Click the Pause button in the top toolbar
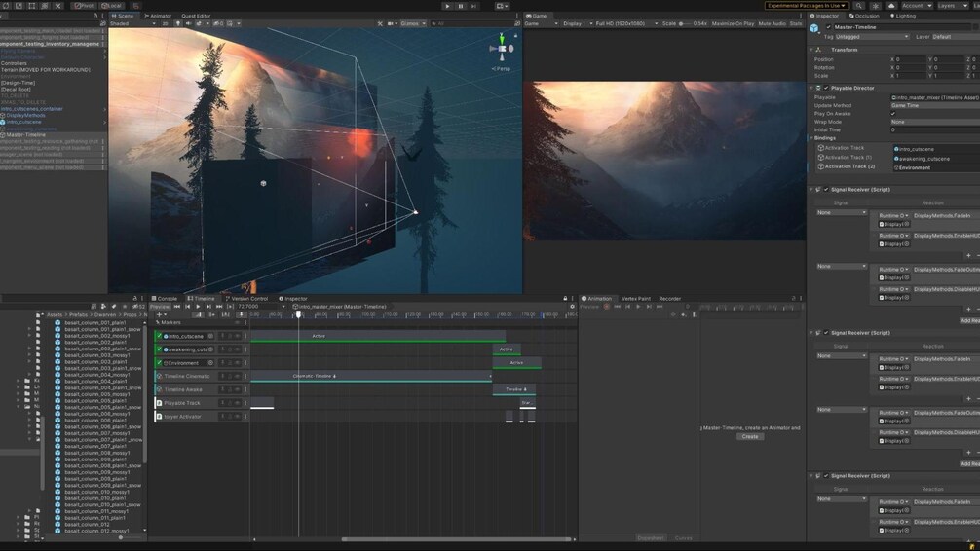Image resolution: width=980 pixels, height=551 pixels. tap(461, 6)
